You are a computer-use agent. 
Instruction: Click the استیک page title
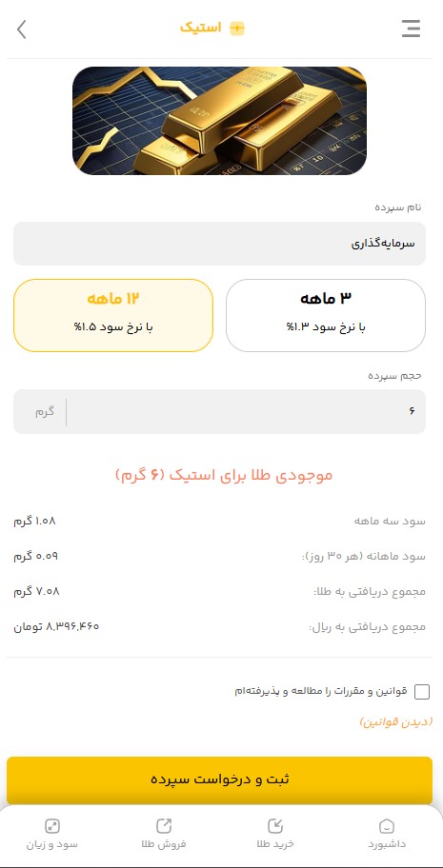click(x=200, y=29)
